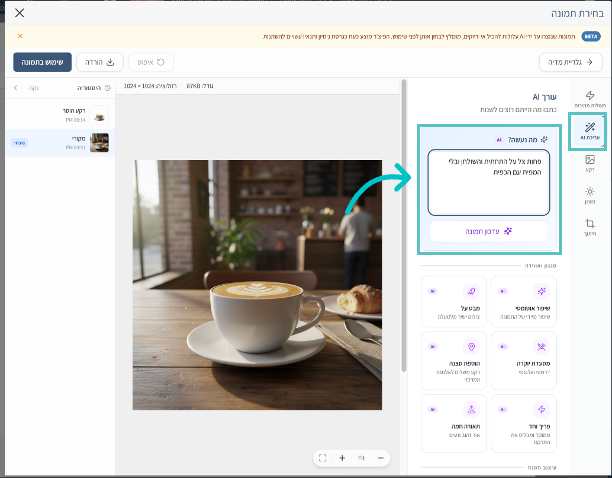
Task: Open the brightness adjustment (sun) tab
Action: coord(590,195)
